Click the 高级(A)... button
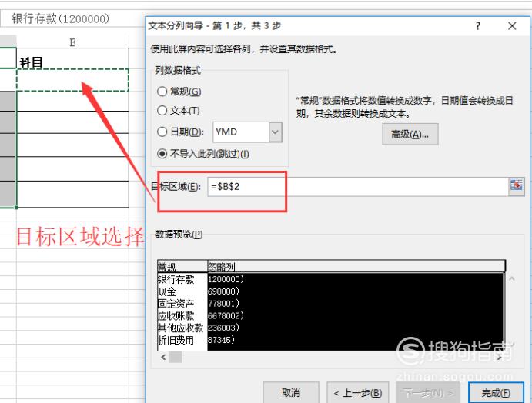 click(x=410, y=135)
